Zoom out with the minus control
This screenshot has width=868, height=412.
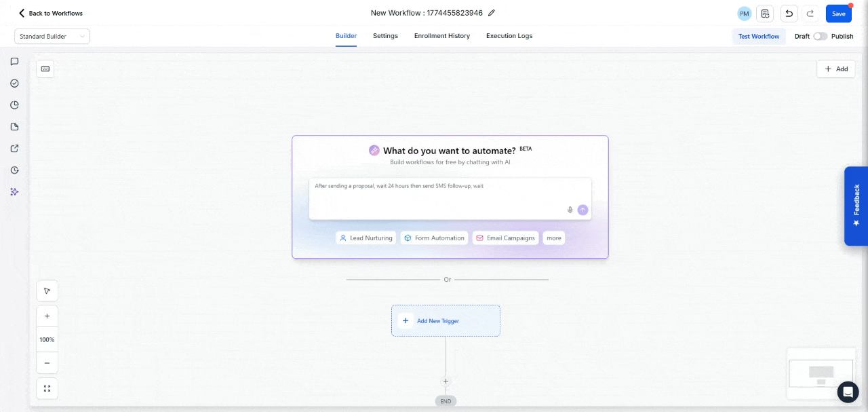pyautogui.click(x=47, y=363)
